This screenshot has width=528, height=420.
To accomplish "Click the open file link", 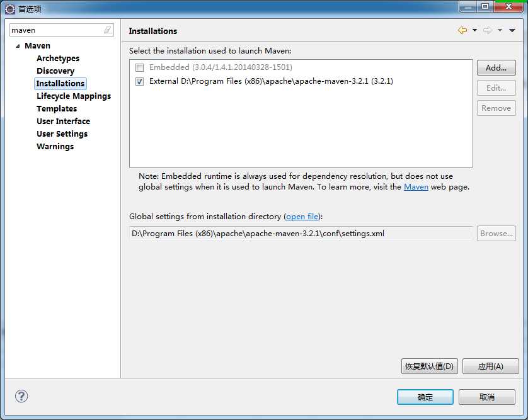I will click(x=302, y=217).
